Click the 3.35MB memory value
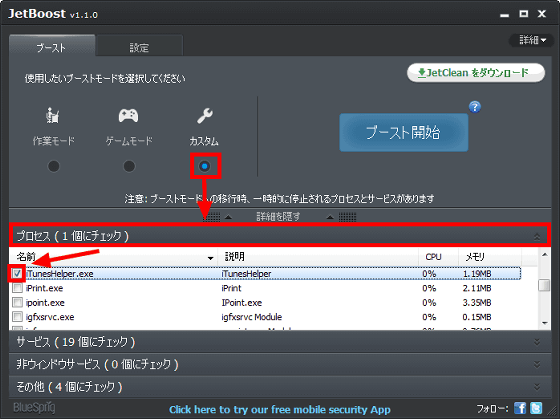The image size is (560, 419). (x=477, y=303)
